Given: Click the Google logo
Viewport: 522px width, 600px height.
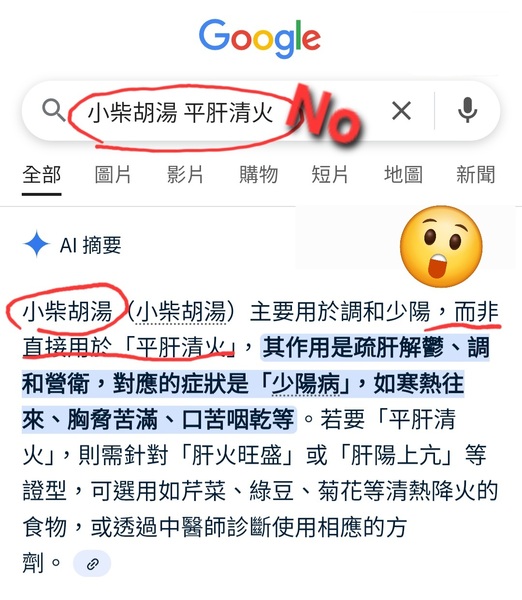Looking at the screenshot, I should pyautogui.click(x=260, y=39).
